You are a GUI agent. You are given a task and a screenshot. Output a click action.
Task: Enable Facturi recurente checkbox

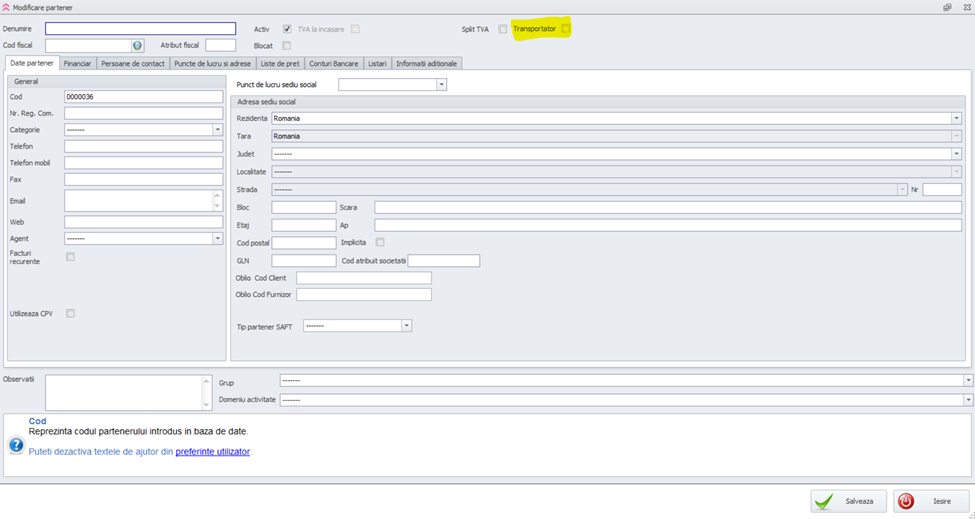point(70,257)
